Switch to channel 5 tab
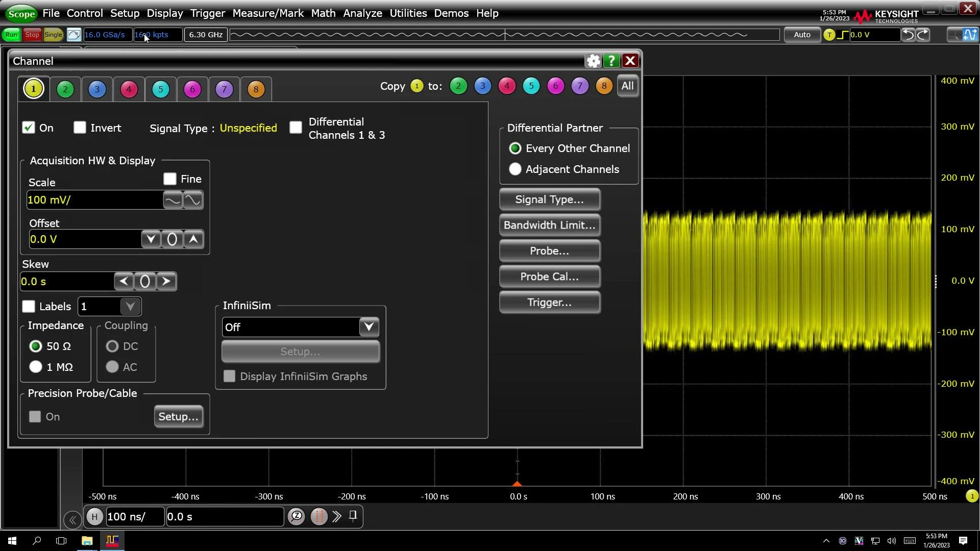 (x=161, y=89)
